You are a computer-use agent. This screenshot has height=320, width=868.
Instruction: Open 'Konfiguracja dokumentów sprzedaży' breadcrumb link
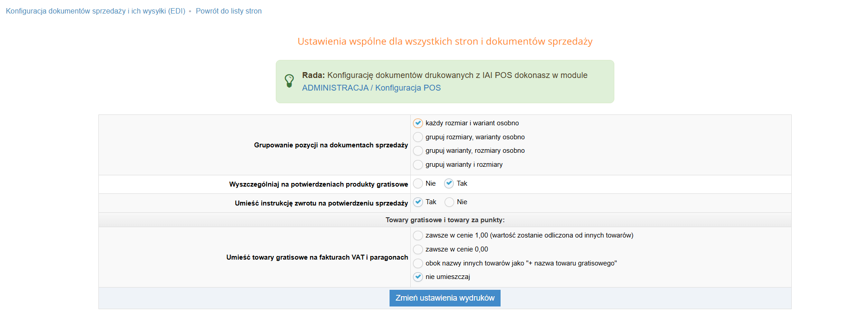pos(96,11)
